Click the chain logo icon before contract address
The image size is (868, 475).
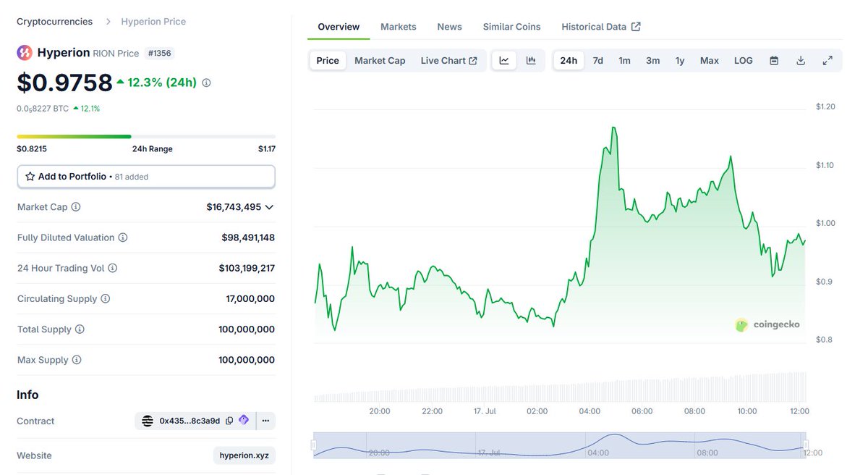(148, 421)
